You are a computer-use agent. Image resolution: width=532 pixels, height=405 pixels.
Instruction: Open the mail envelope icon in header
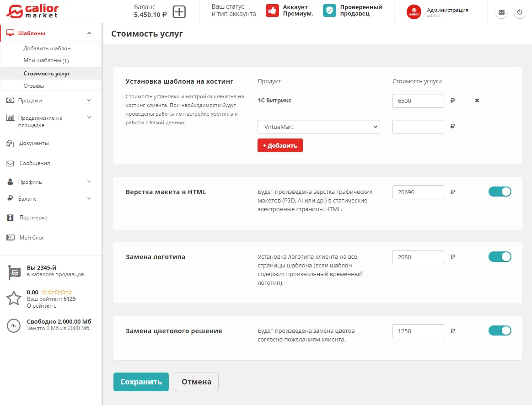tap(502, 12)
